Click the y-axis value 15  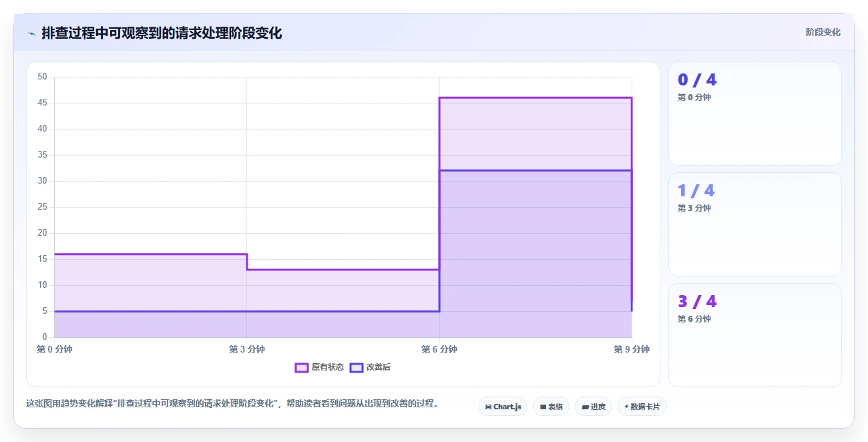click(x=42, y=259)
